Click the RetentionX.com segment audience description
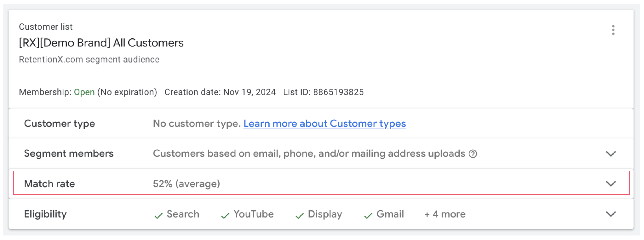The height and width of the screenshot is (240, 644). click(x=89, y=60)
